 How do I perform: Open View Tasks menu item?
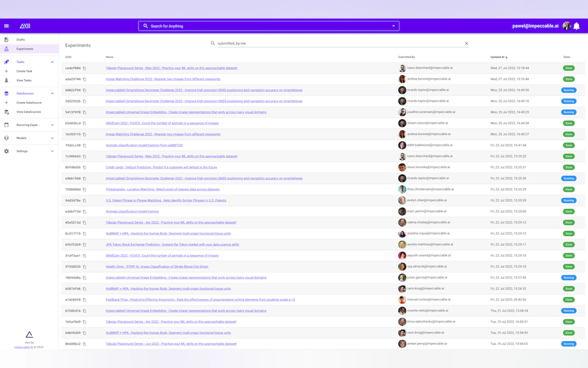coord(24,80)
